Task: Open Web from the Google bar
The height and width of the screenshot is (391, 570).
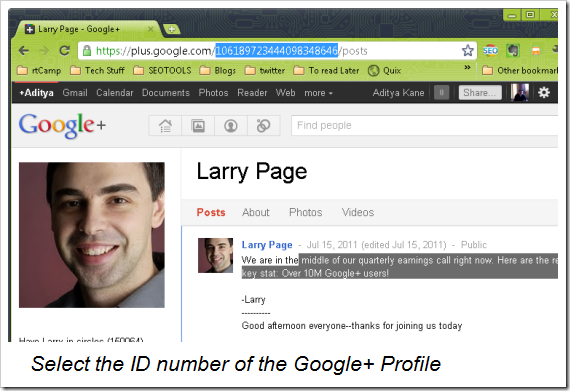Action: coord(285,93)
